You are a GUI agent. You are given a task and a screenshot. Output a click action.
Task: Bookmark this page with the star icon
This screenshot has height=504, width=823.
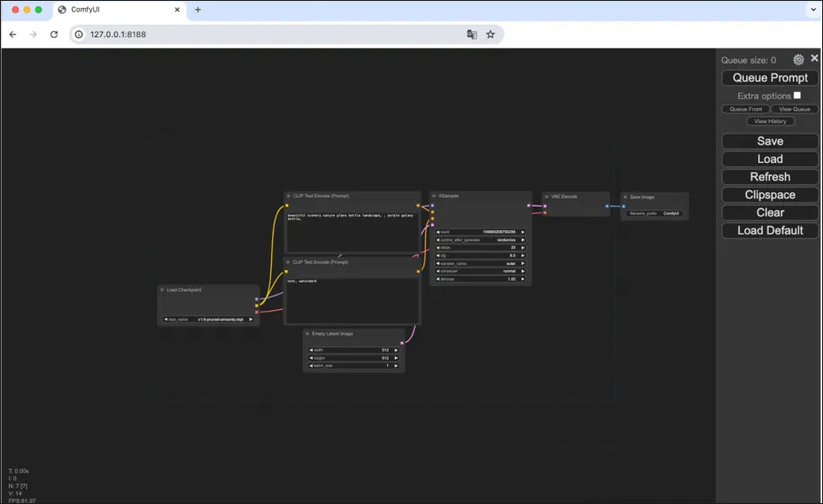click(490, 35)
